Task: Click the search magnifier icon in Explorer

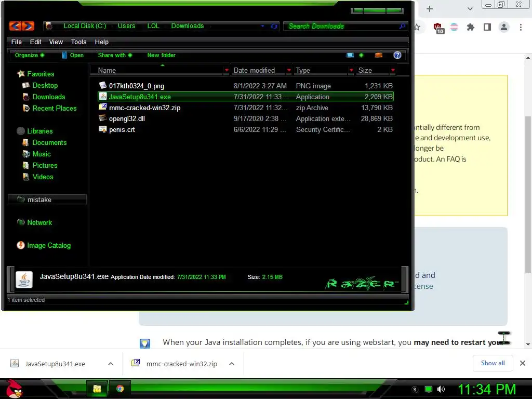Action: pyautogui.click(x=402, y=26)
